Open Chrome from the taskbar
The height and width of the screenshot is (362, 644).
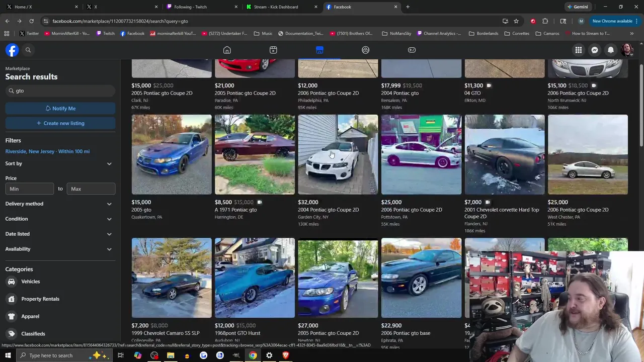(253, 355)
